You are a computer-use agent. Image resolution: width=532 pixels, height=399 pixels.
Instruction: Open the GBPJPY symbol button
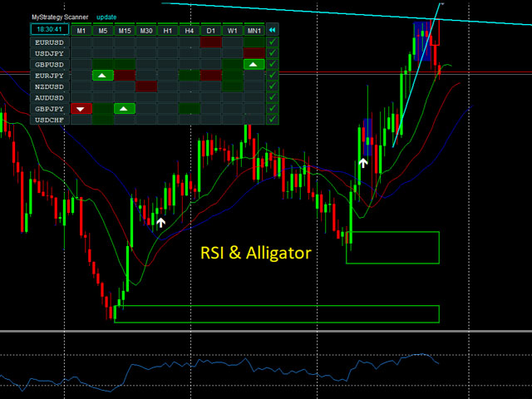point(50,109)
